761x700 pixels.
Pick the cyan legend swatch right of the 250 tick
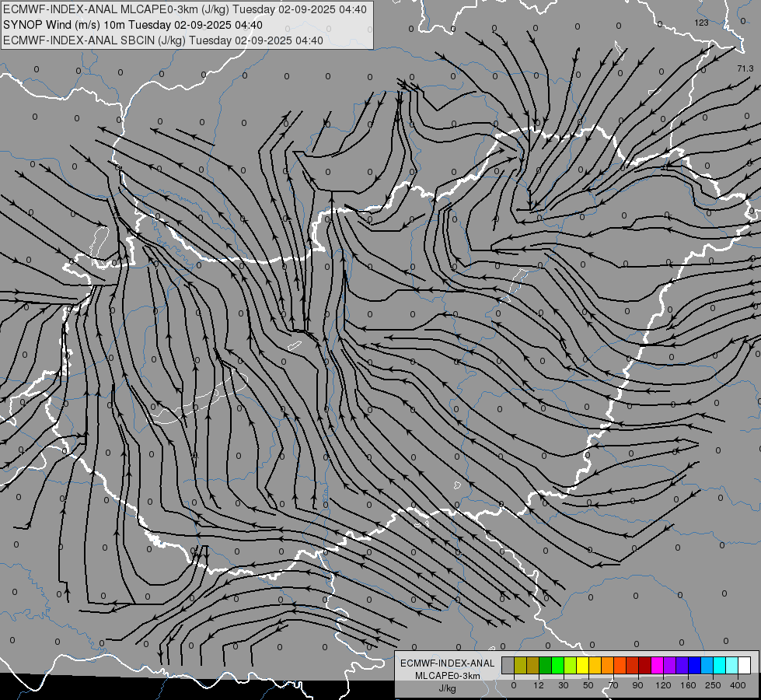[720, 665]
